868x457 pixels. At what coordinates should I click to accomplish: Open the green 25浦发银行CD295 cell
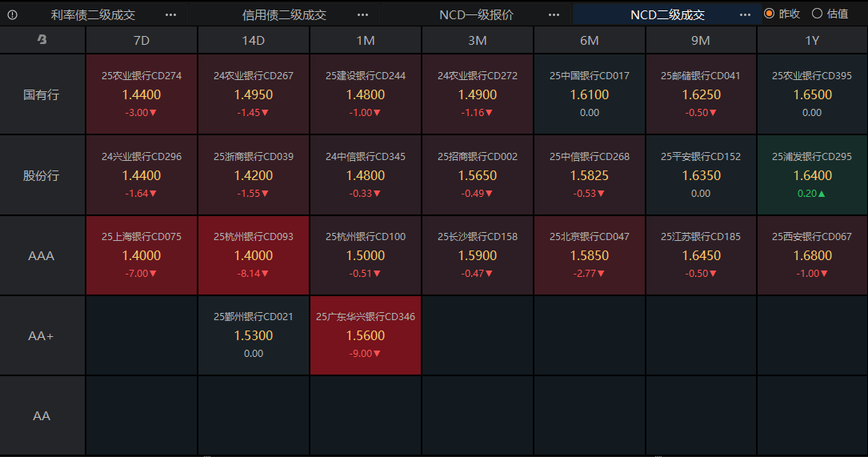(x=812, y=175)
